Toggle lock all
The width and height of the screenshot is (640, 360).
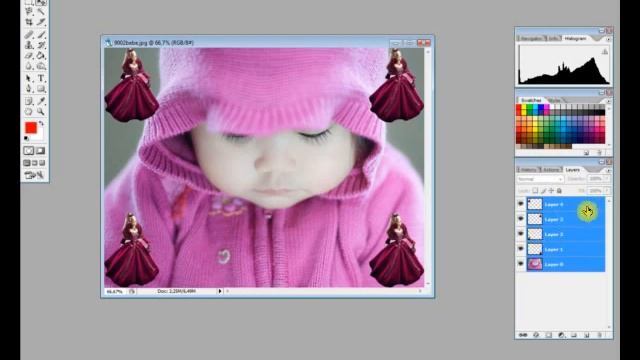559,191
